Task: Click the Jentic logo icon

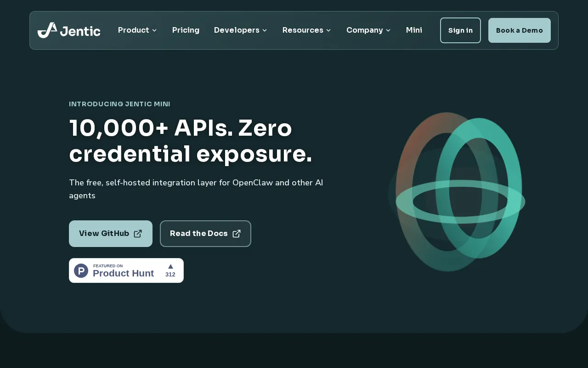Action: coord(47,30)
